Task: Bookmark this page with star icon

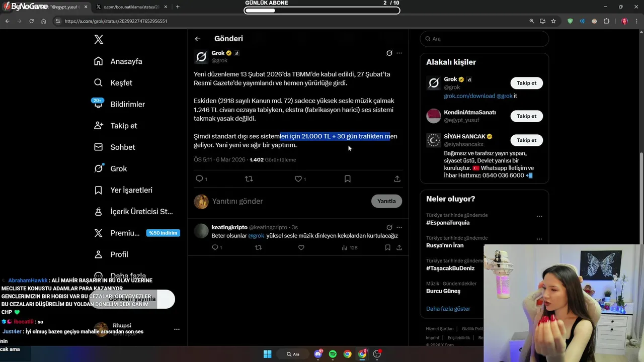Action: (x=553, y=21)
